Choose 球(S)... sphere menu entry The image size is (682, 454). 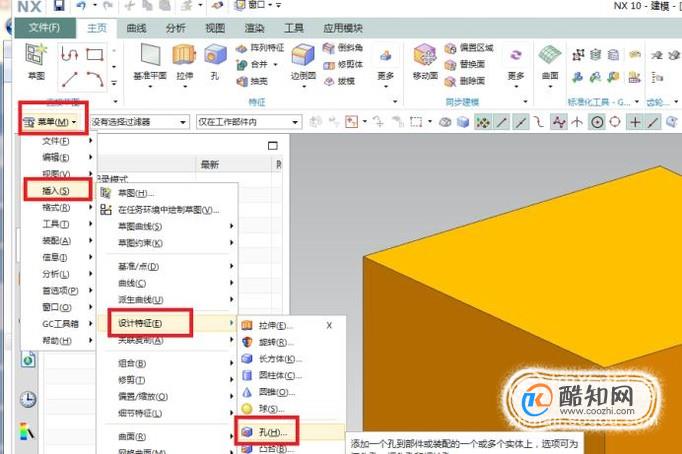tap(291, 409)
